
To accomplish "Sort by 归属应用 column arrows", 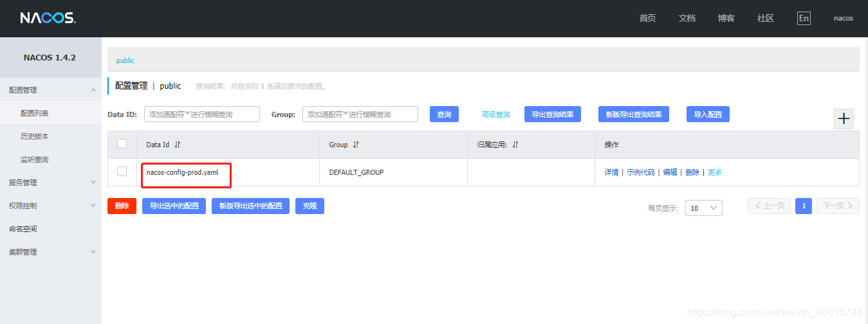I will (x=515, y=145).
